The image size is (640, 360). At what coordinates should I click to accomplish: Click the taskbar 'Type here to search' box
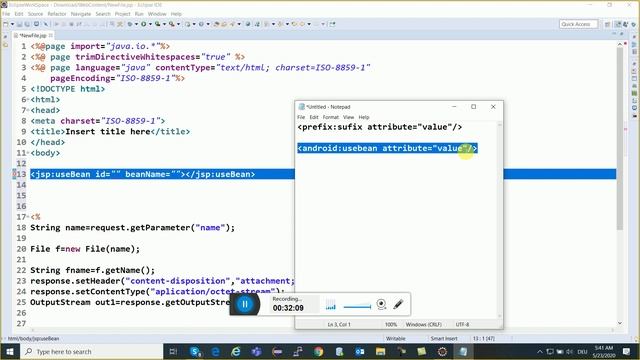click(91, 351)
